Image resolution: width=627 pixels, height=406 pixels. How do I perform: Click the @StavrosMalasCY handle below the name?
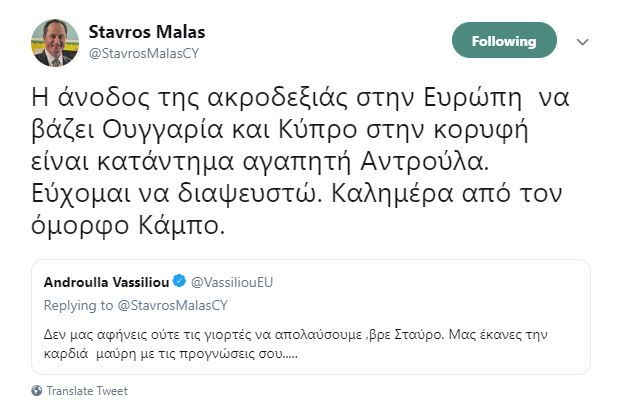137,53
